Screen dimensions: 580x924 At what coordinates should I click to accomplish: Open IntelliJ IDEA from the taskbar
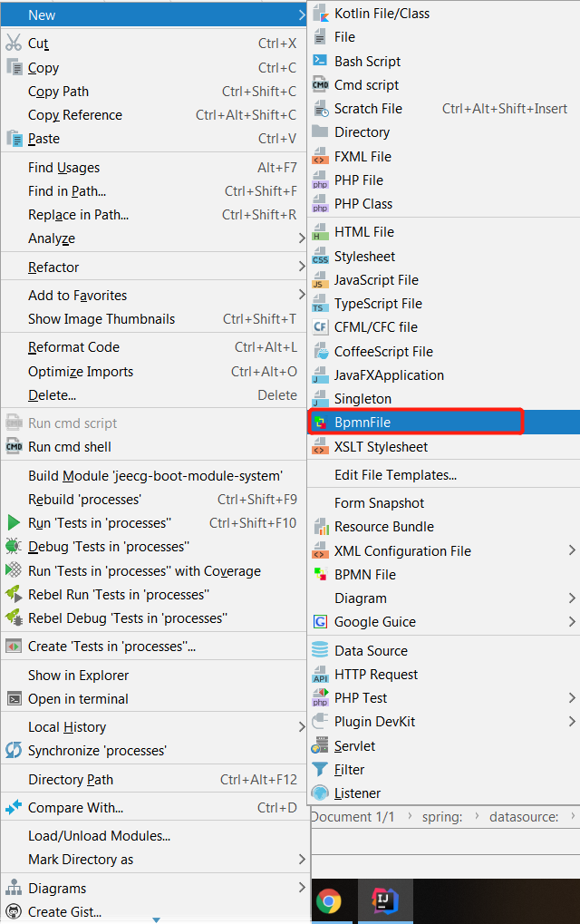tap(384, 900)
